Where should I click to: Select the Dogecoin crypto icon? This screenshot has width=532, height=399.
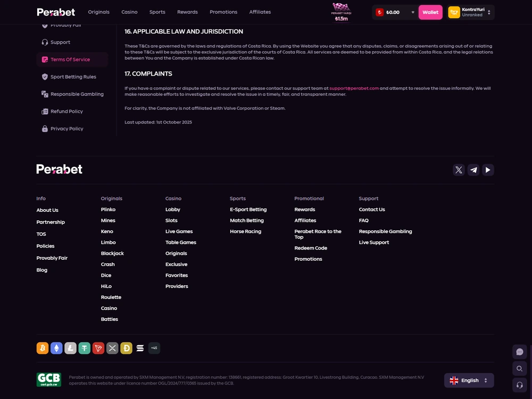(x=126, y=348)
